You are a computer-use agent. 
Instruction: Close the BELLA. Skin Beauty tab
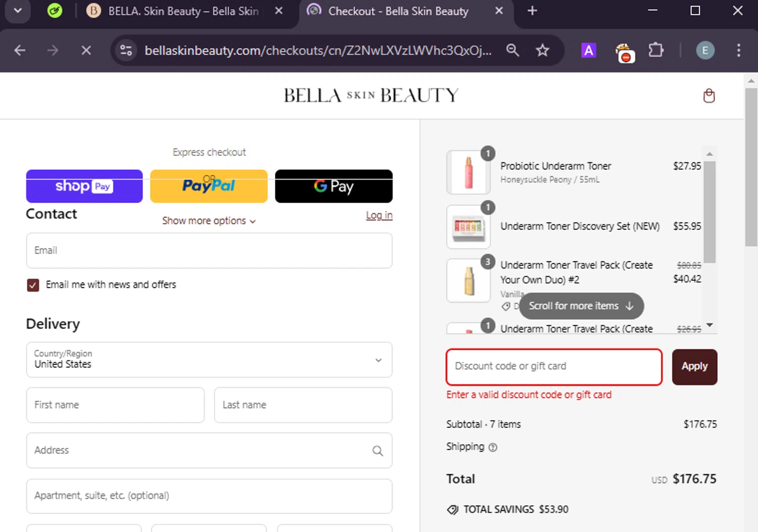[278, 11]
